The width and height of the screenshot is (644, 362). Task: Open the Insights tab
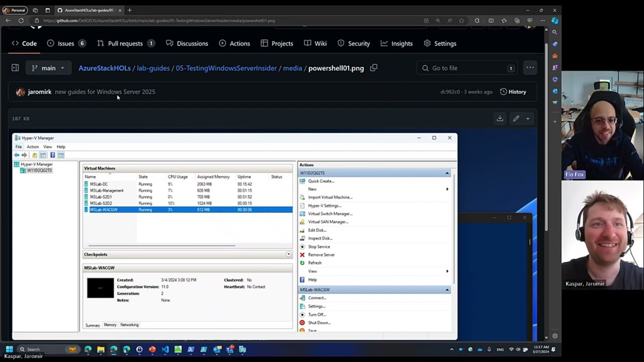[396, 43]
